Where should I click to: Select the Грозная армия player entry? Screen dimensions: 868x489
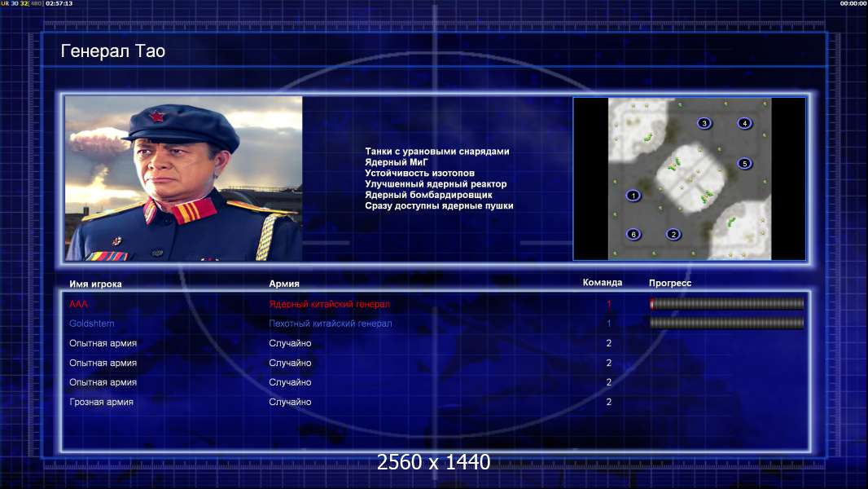[102, 402]
